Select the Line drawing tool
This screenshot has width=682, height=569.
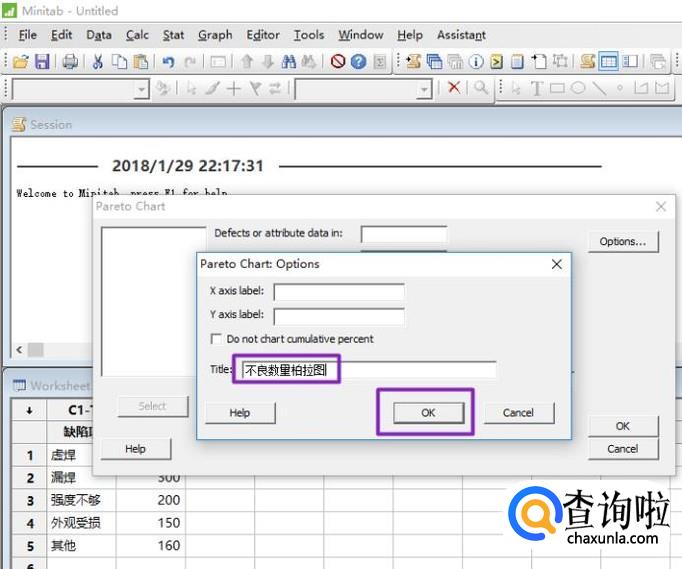tap(598, 88)
